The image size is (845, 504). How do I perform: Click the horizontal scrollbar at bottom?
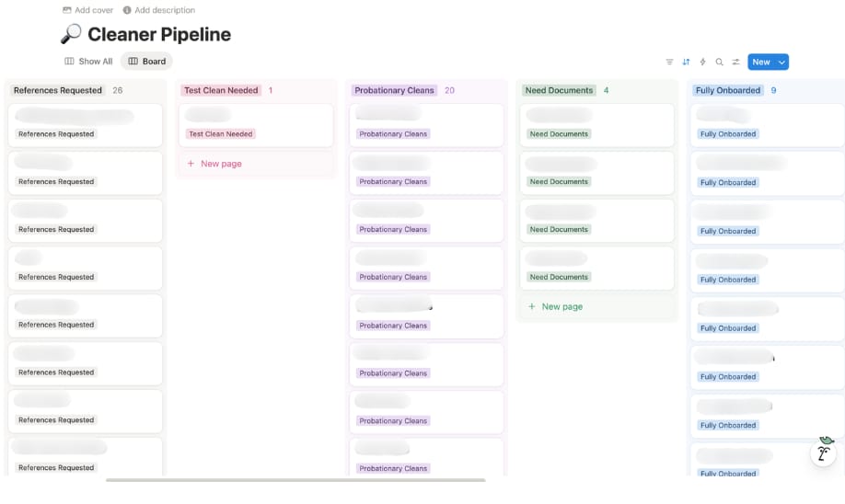295,480
